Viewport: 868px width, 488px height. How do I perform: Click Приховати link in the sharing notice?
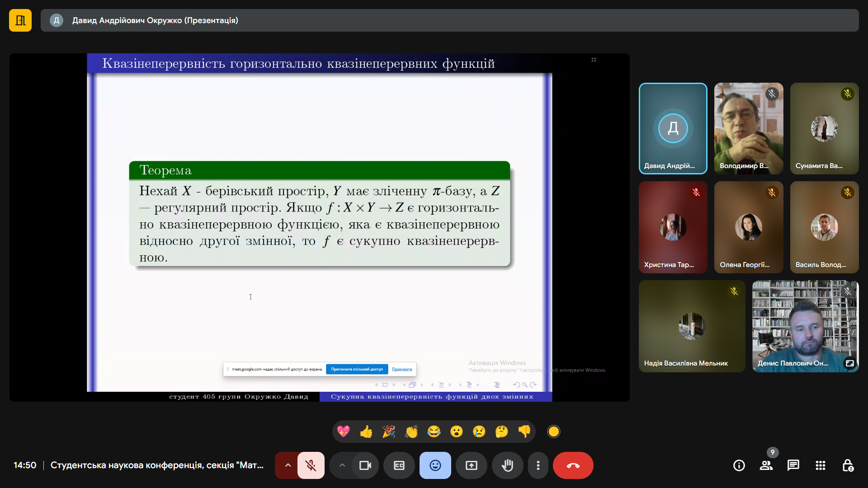tap(402, 369)
